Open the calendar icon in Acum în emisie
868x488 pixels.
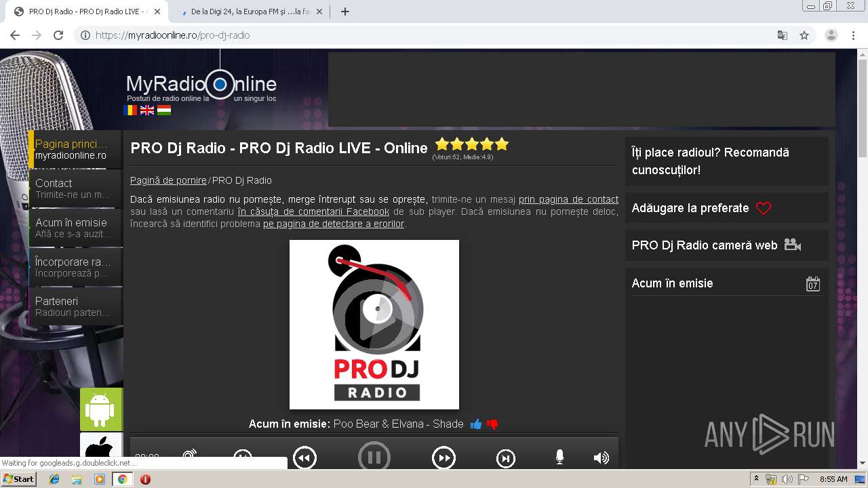pos(813,284)
